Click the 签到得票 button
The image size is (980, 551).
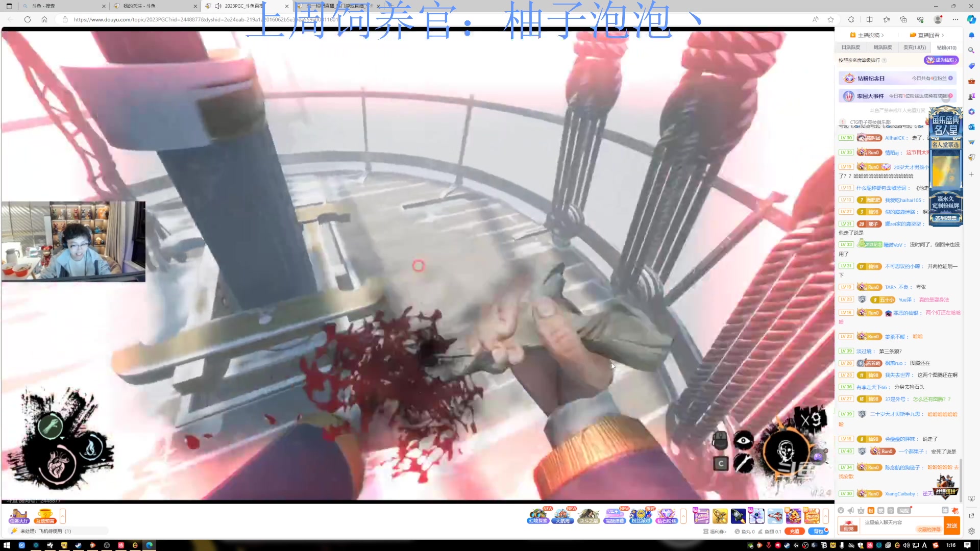[946, 218]
